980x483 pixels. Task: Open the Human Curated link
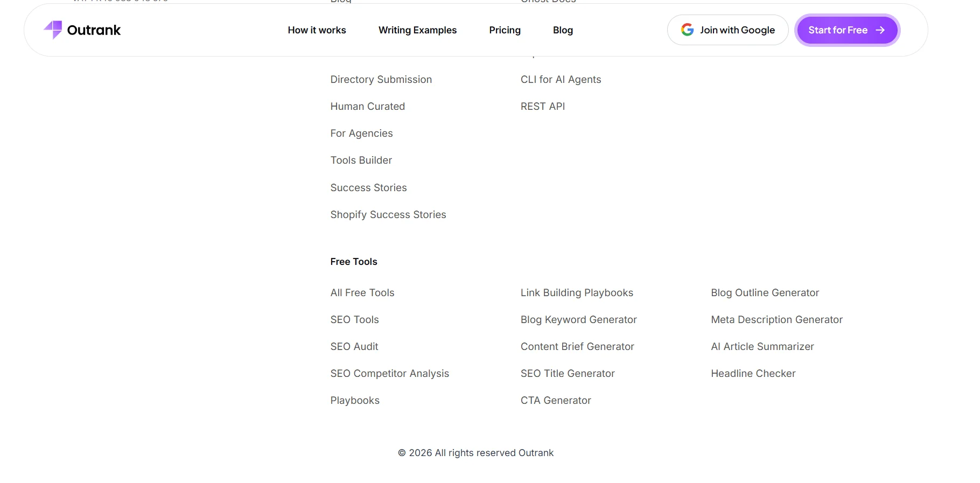point(368,107)
